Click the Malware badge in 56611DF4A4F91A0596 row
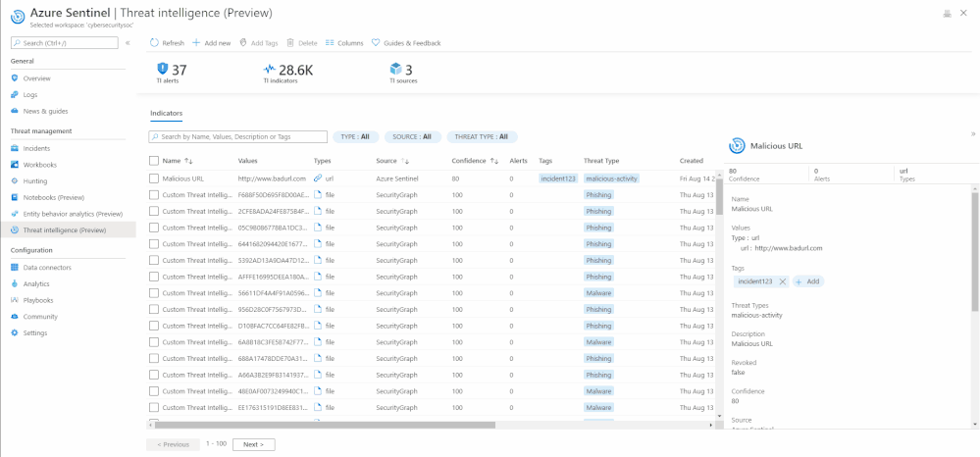This screenshot has width=980, height=457. (x=598, y=293)
